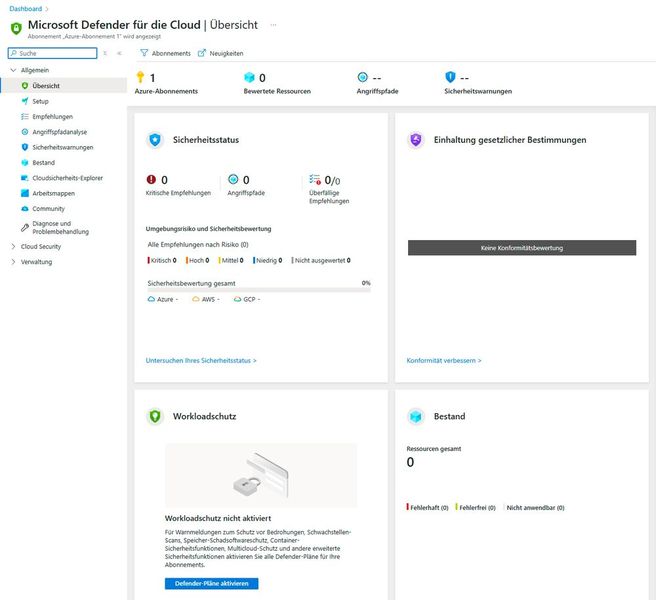Image resolution: width=656 pixels, height=600 pixels.
Task: Click the Bestand card cube icon
Action: [x=415, y=416]
